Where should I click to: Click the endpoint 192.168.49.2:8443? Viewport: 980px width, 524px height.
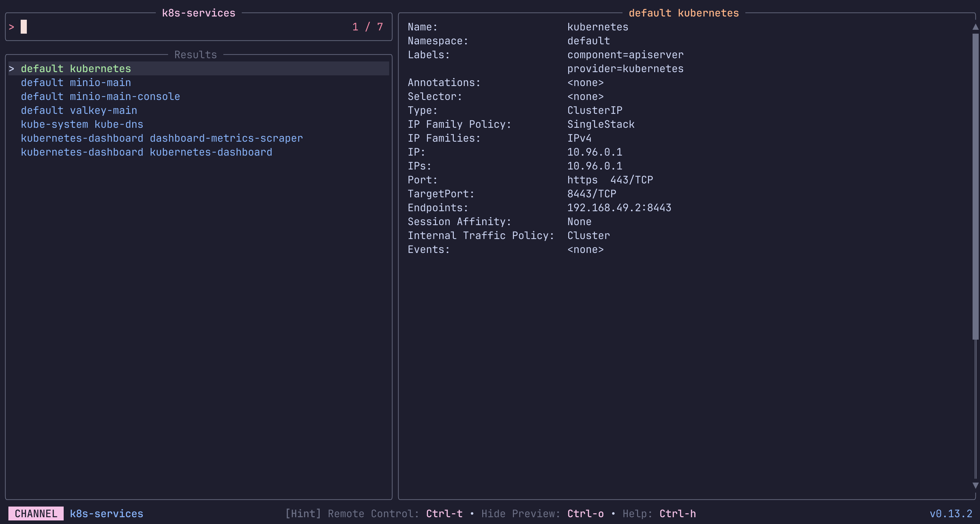[x=619, y=208]
